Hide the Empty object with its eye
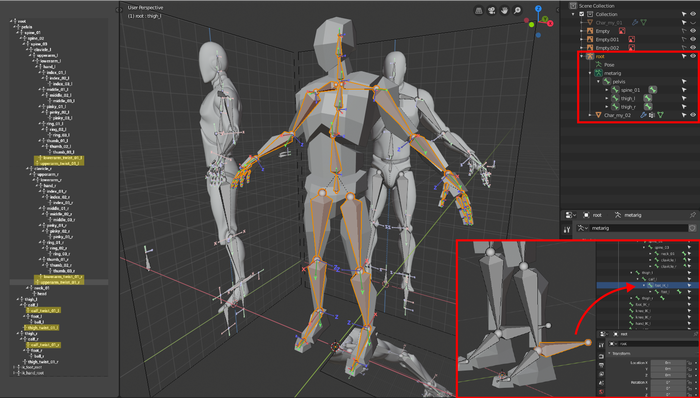 click(693, 31)
